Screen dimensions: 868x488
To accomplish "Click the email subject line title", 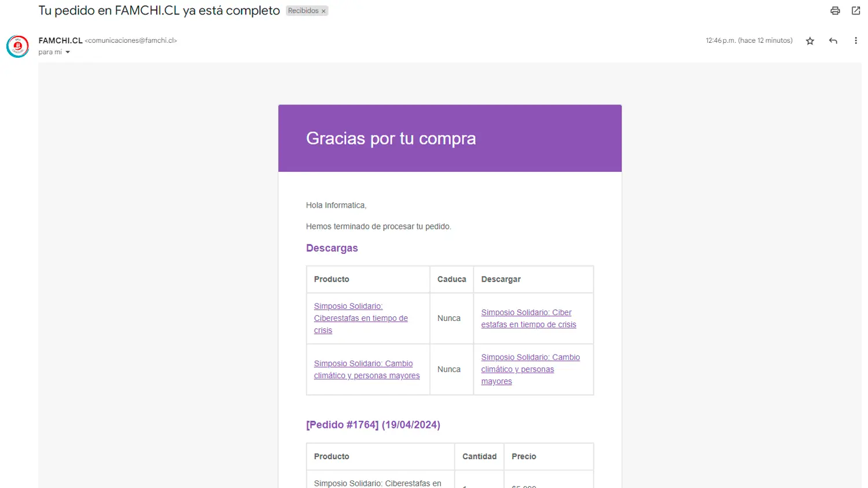I will (159, 10).
